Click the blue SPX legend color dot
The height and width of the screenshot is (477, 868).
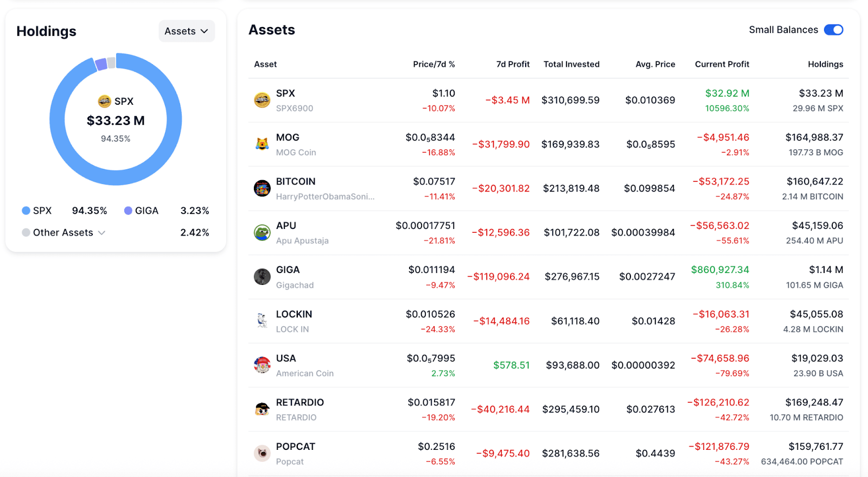point(26,211)
